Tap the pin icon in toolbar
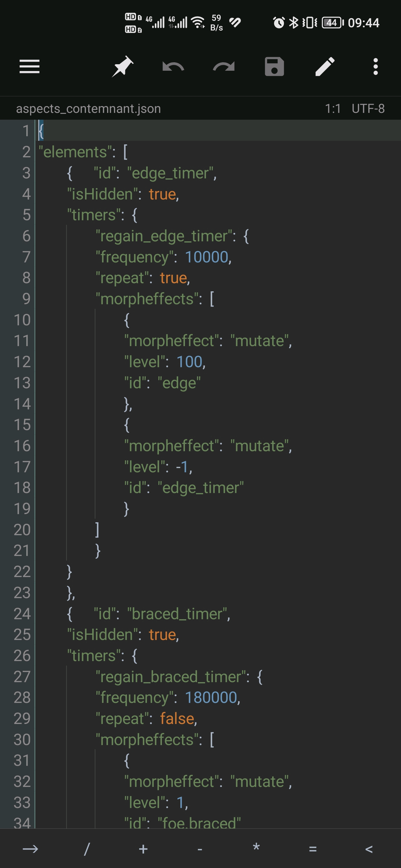This screenshot has width=401, height=868. [123, 66]
